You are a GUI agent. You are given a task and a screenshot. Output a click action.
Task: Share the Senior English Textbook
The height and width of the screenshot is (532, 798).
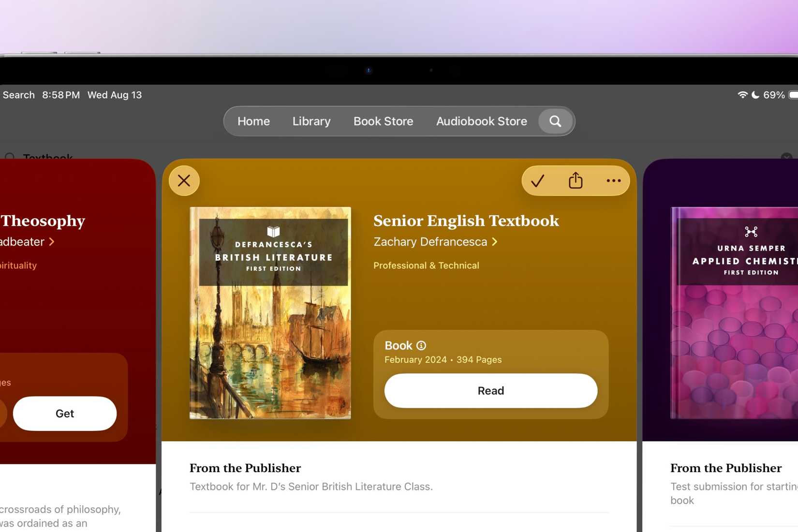[575, 180]
